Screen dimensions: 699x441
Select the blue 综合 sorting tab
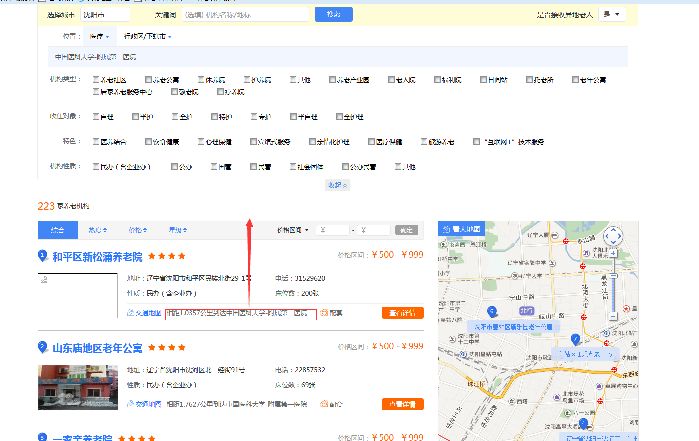click(58, 230)
